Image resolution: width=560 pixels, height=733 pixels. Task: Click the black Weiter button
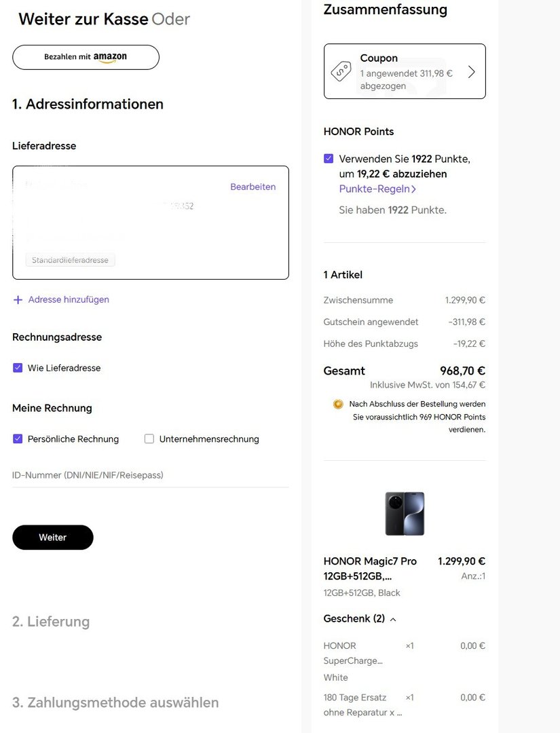(x=53, y=538)
